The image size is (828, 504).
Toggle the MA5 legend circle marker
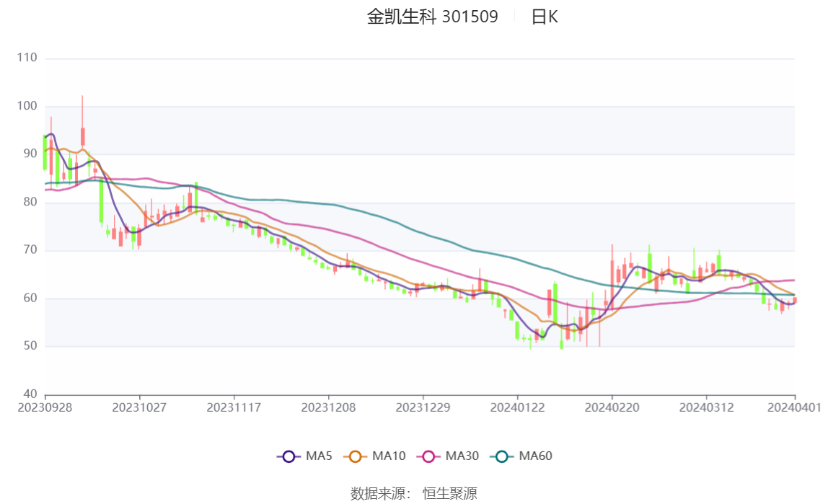pos(289,456)
